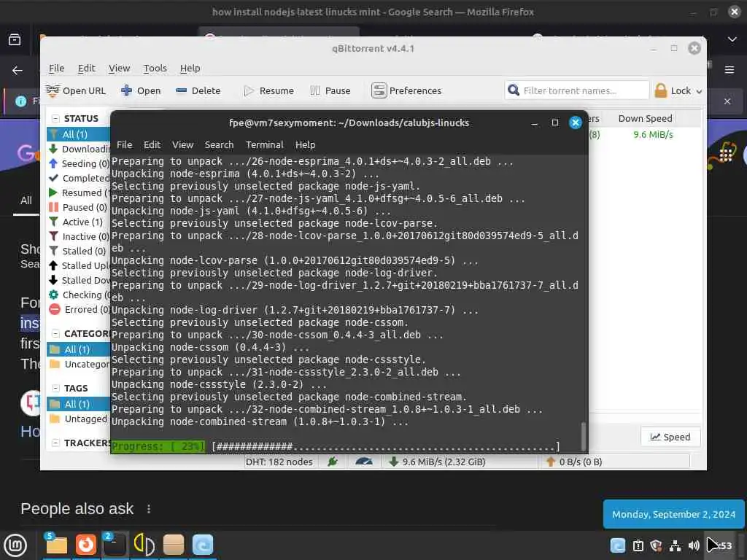Click the qBittorrent taskbar icon
Viewport: 747px width, 560px height.
click(x=203, y=545)
